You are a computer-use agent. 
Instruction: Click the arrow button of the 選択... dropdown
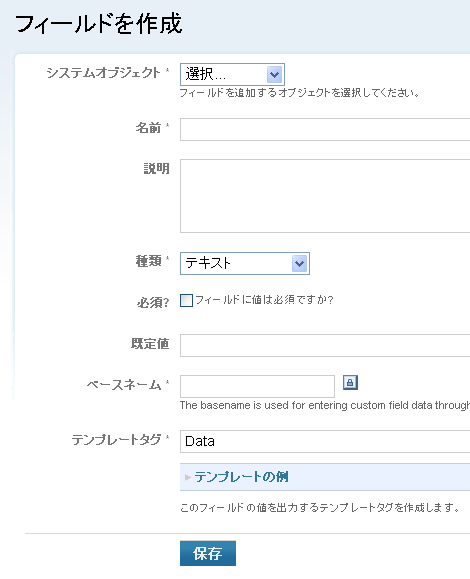(274, 75)
